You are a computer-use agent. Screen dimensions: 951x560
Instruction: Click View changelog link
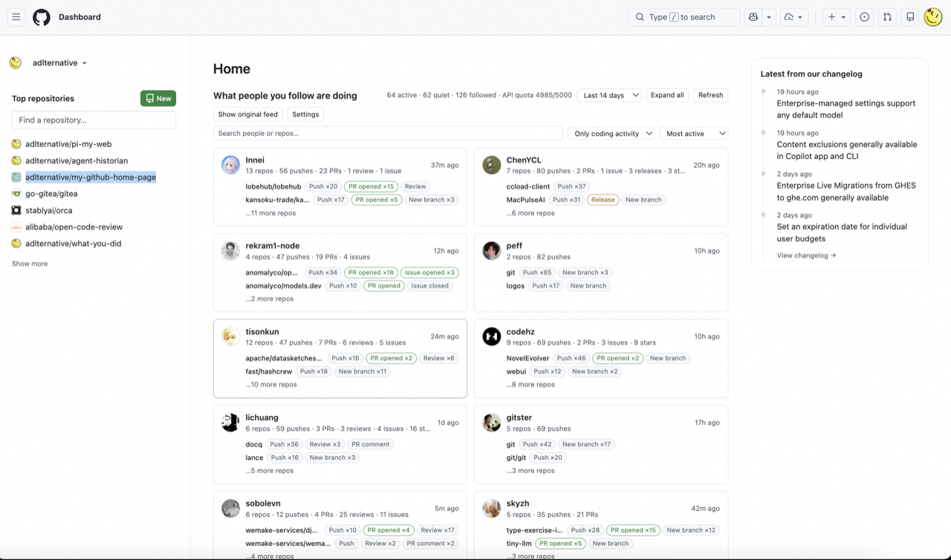coord(806,255)
